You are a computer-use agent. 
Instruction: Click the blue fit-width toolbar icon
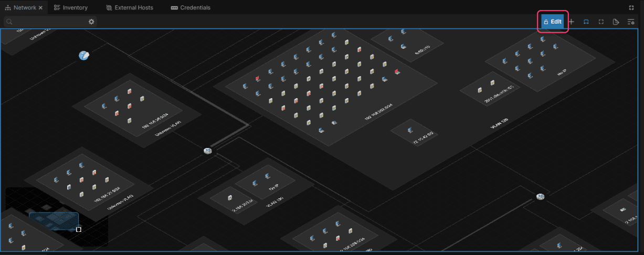coord(586,22)
